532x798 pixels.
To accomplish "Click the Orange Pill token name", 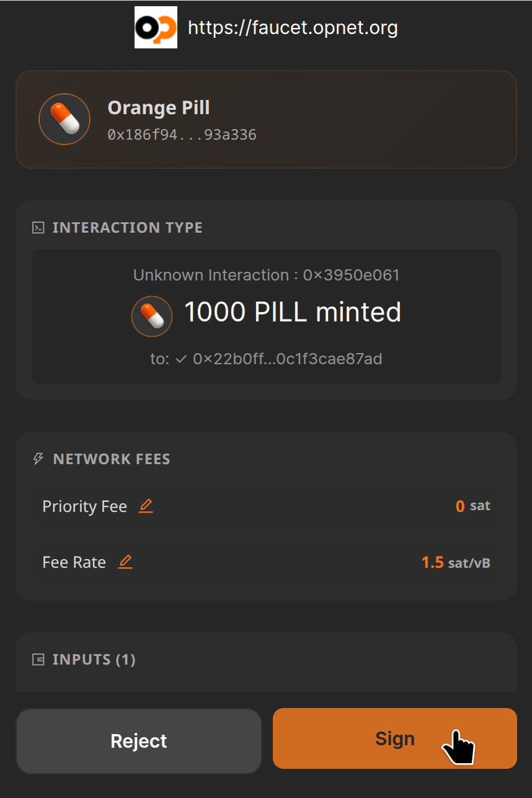I will pyautogui.click(x=159, y=107).
